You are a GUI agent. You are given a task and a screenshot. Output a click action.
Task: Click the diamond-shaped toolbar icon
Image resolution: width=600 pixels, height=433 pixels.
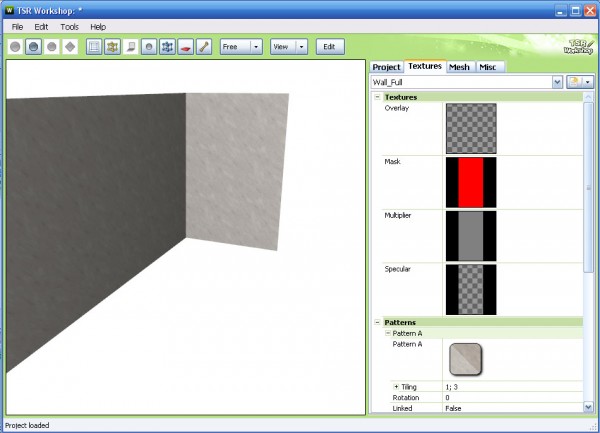(x=70, y=47)
